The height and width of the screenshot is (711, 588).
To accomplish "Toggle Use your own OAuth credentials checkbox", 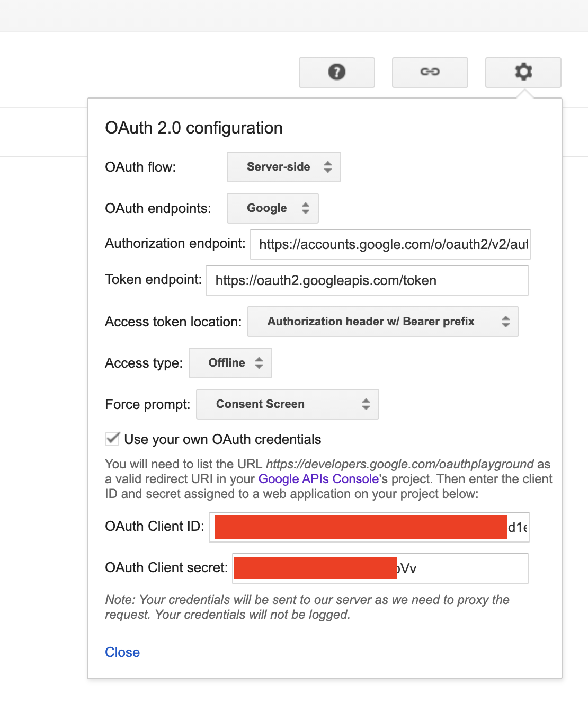I will (x=112, y=439).
